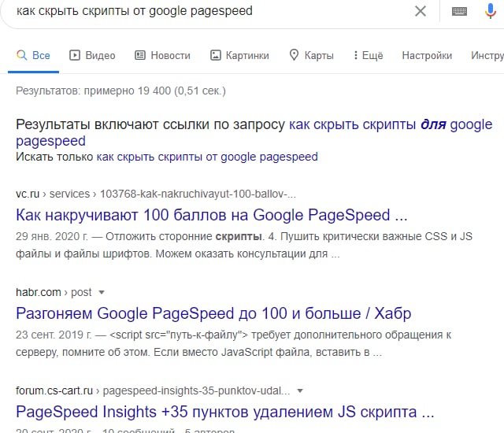Click the vc.ru breadcrumb URL

click(156, 194)
